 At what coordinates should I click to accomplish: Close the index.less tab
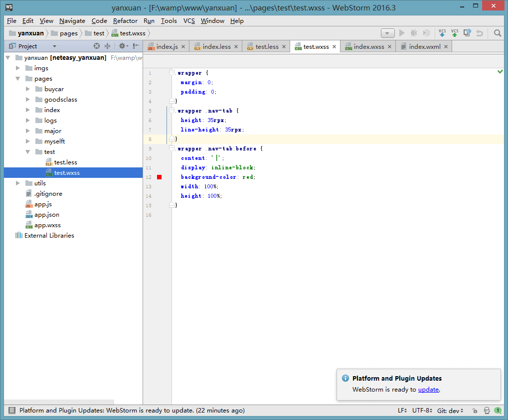click(236, 47)
